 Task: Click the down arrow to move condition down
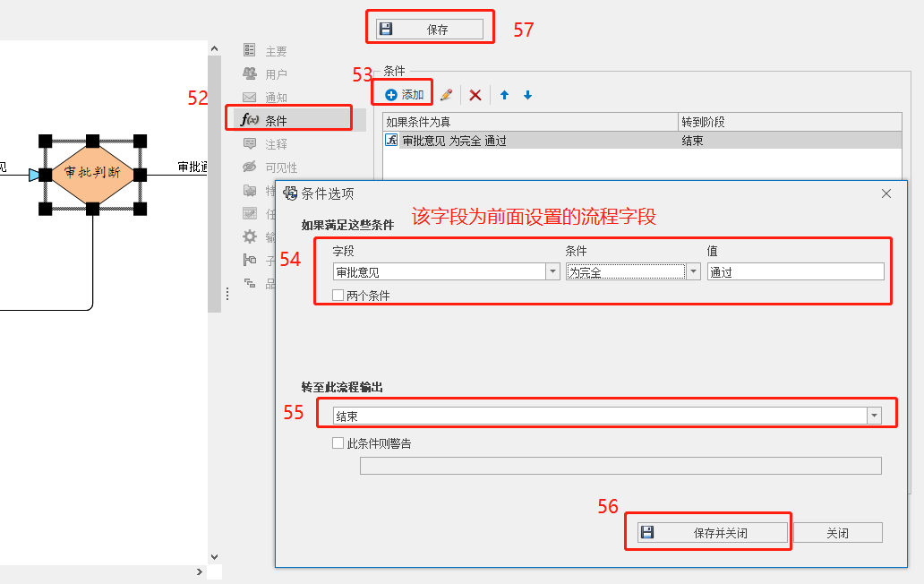(528, 95)
